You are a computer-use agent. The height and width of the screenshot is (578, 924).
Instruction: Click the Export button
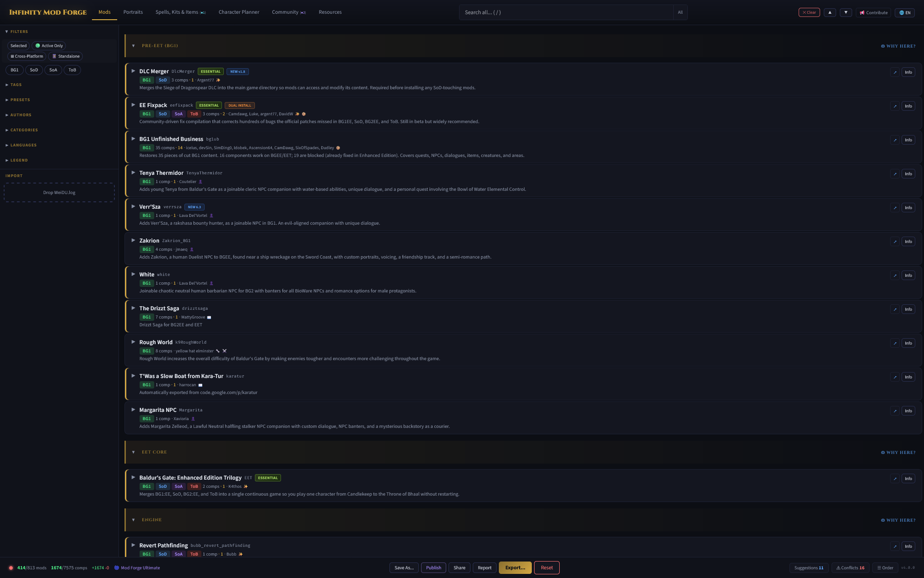(x=515, y=568)
